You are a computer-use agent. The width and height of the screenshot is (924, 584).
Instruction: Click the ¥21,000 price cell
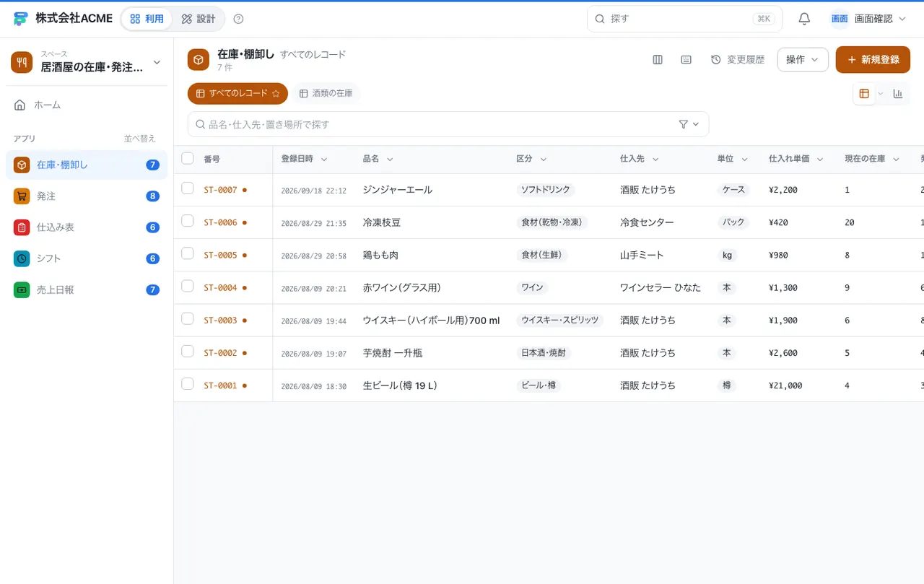(x=785, y=385)
